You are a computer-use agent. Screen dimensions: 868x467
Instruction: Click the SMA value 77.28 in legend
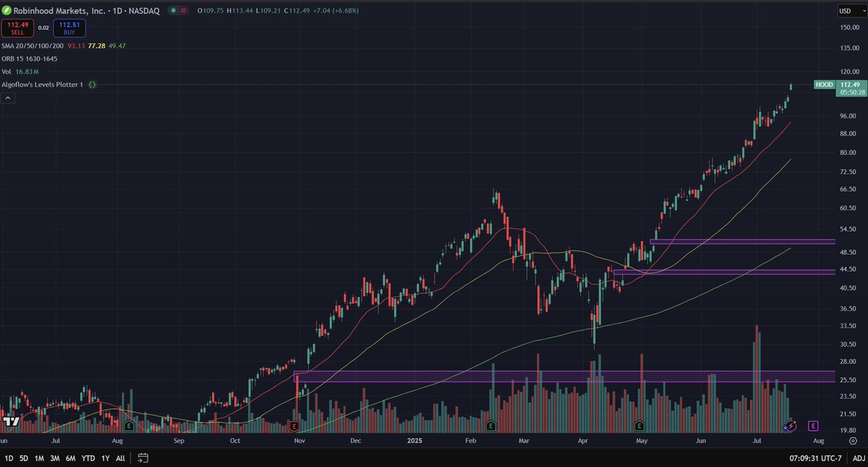pyautogui.click(x=97, y=46)
